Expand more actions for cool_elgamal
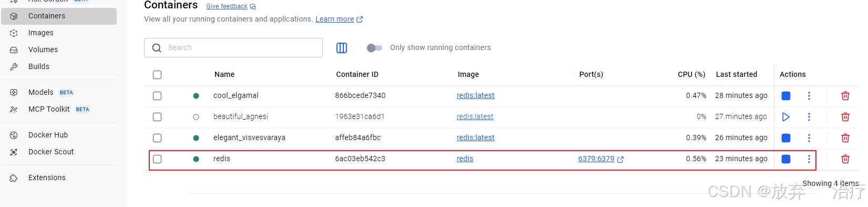 pos(809,96)
